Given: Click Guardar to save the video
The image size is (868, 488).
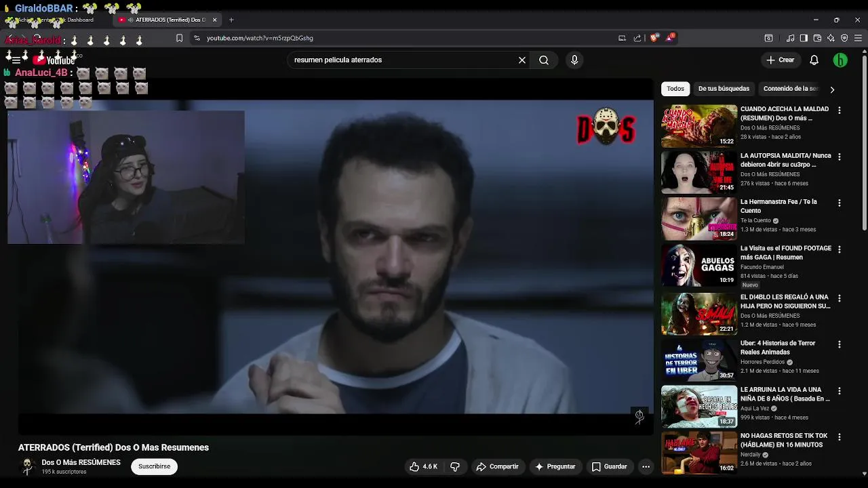Looking at the screenshot, I should [x=610, y=466].
